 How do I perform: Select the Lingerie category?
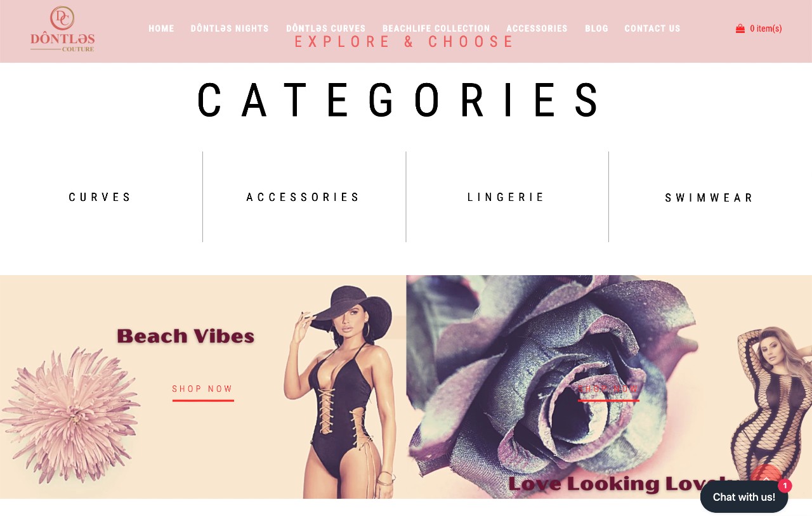[x=506, y=197]
